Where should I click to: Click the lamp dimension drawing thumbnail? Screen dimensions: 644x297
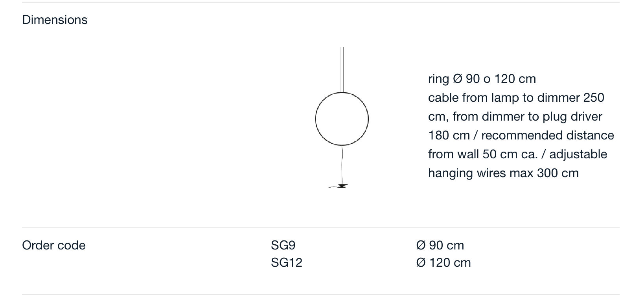coord(342,117)
